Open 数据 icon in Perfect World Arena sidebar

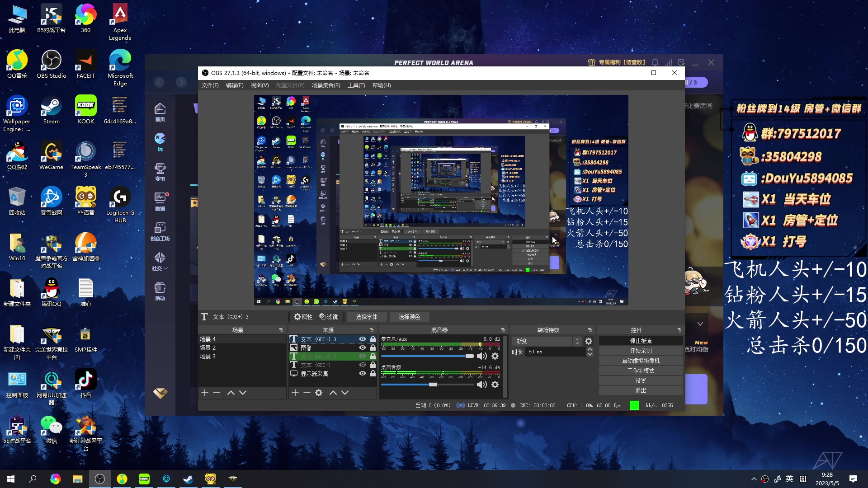(x=160, y=202)
